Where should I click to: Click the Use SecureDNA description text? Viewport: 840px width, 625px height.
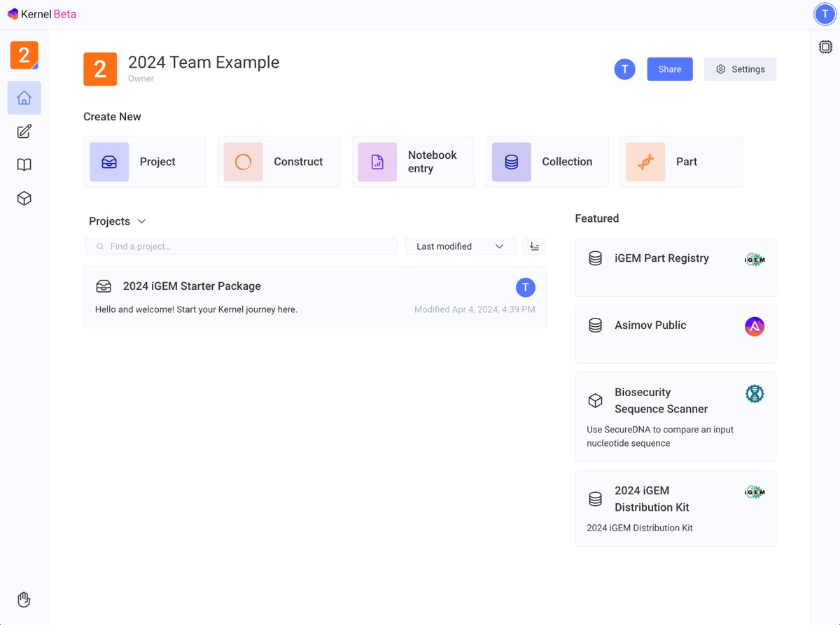click(660, 436)
